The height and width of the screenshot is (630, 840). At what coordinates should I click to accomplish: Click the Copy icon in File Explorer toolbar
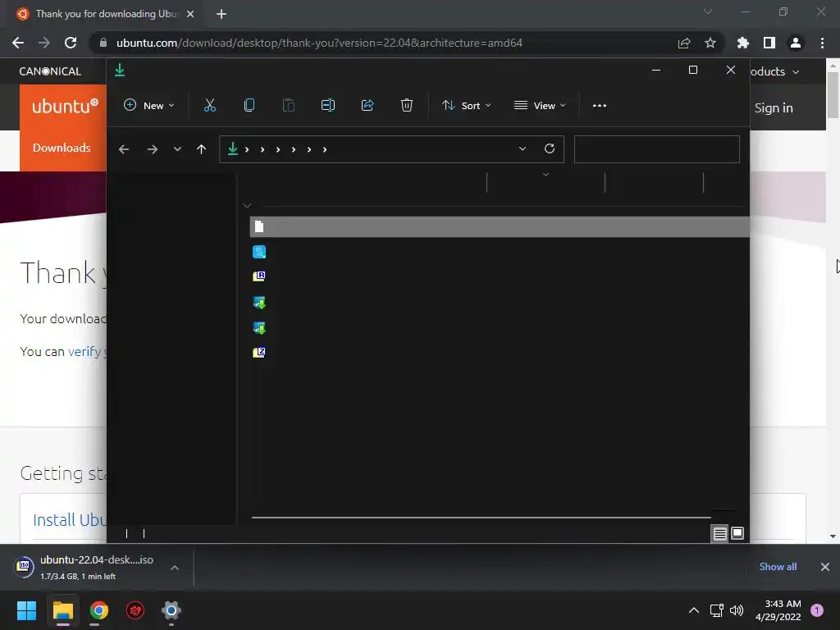click(249, 106)
